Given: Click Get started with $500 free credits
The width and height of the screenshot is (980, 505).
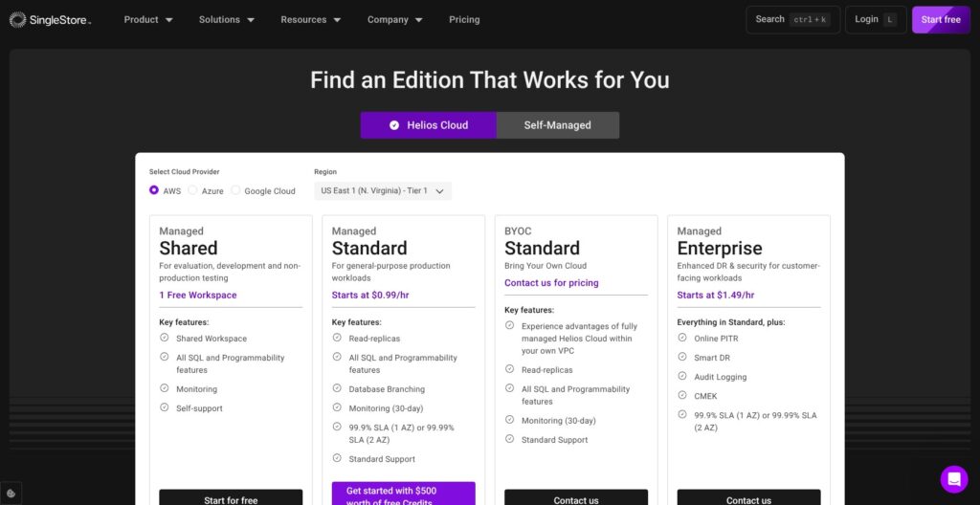Looking at the screenshot, I should pos(403,494).
